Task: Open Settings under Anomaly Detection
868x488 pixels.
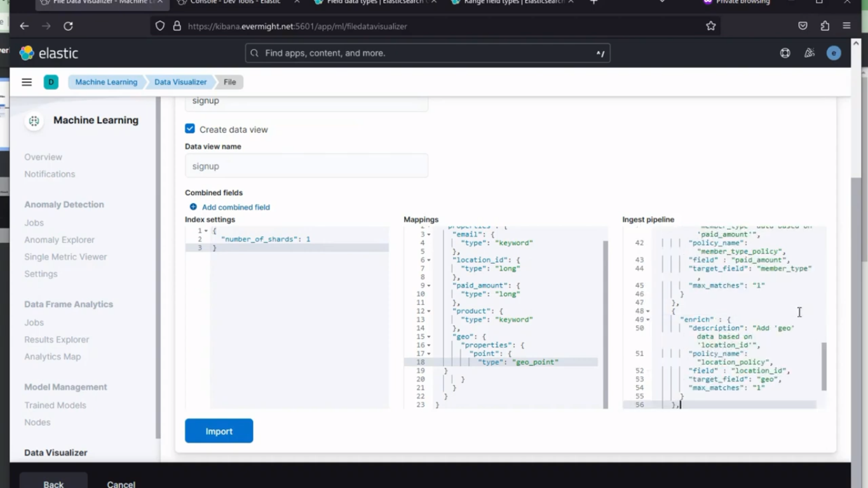Action: tap(41, 274)
